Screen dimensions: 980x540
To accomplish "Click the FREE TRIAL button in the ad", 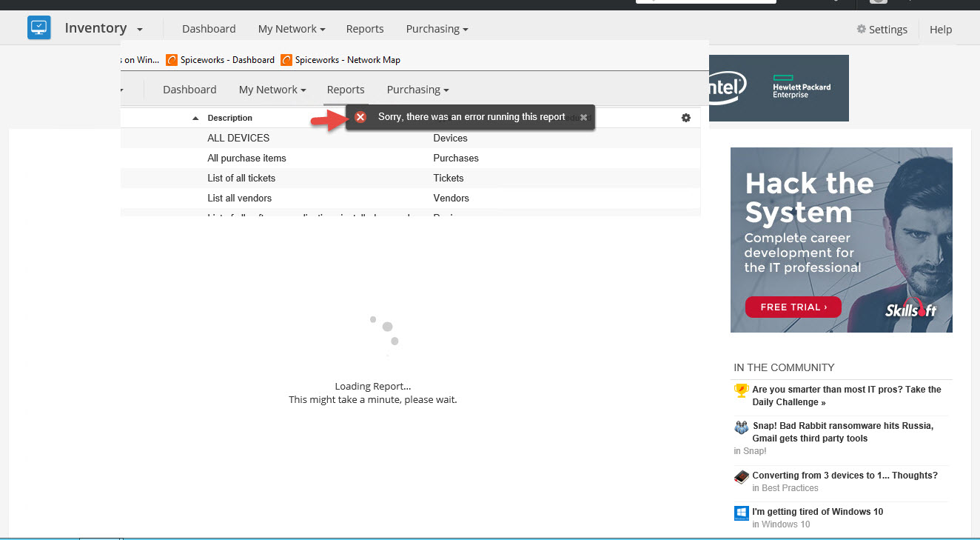I will pos(793,307).
